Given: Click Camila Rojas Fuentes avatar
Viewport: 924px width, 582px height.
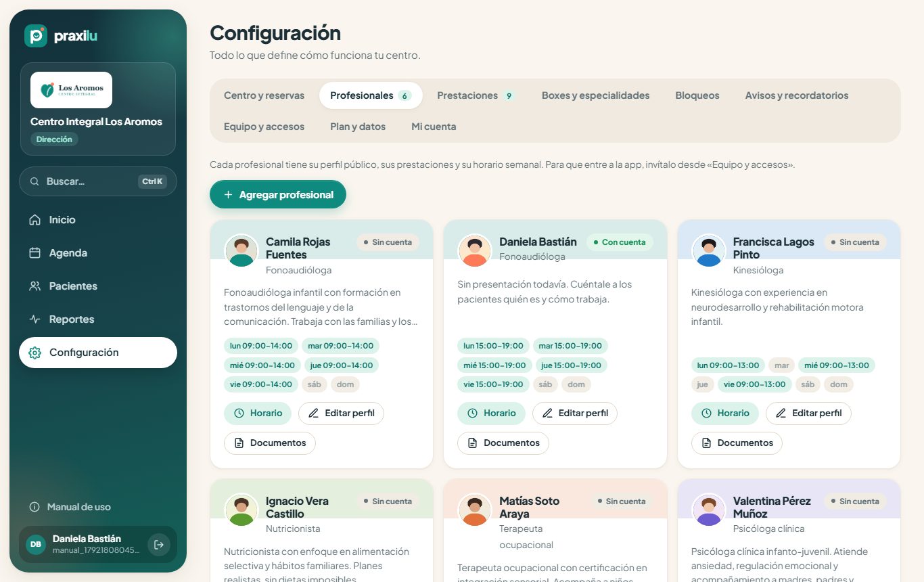Looking at the screenshot, I should pyautogui.click(x=241, y=251).
